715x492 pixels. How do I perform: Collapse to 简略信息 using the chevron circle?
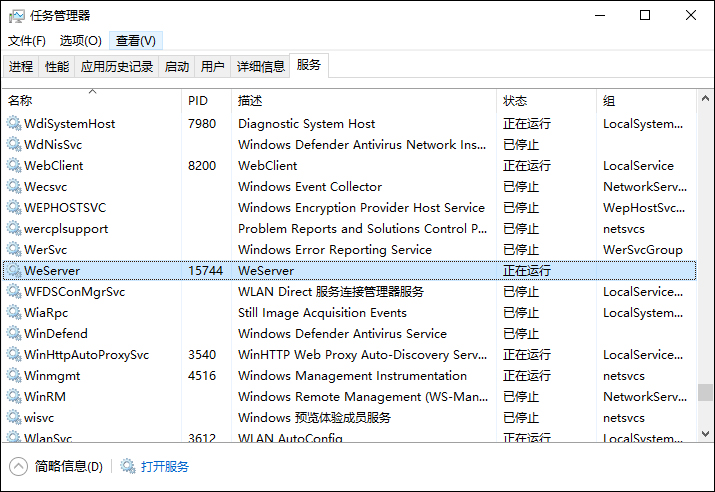(x=18, y=466)
